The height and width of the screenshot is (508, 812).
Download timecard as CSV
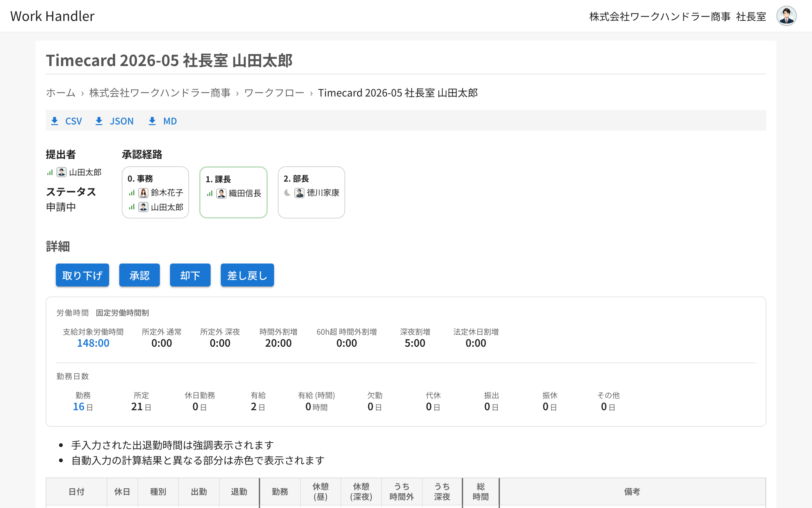tap(66, 121)
